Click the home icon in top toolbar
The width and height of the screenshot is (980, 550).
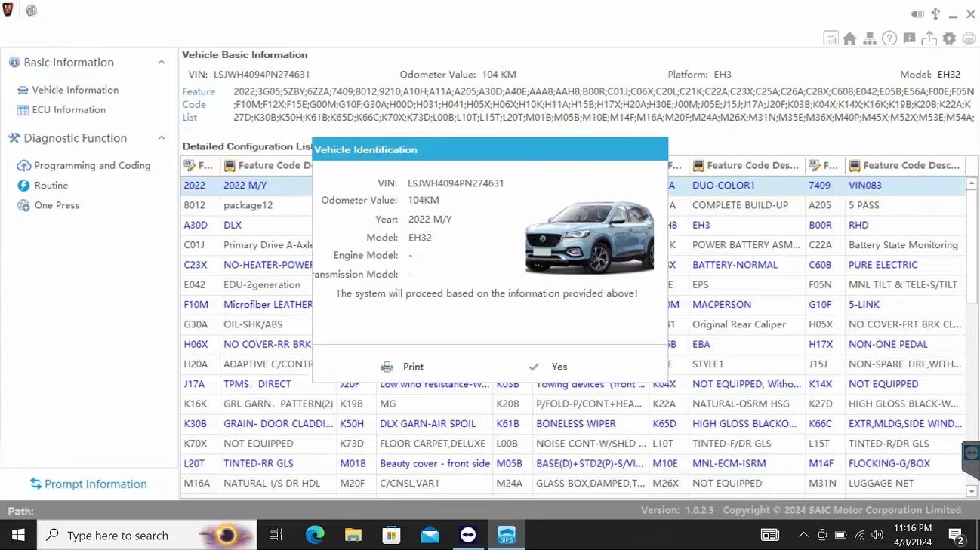[849, 38]
